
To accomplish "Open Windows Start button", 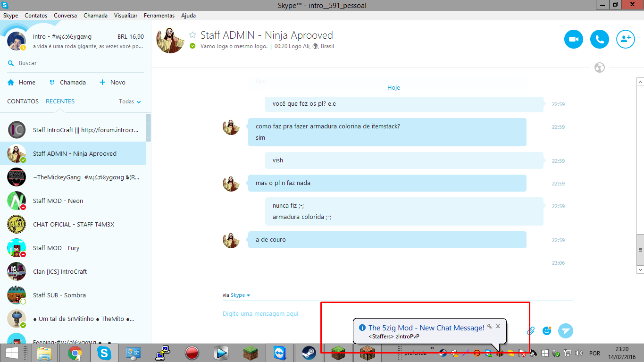I will 12,353.
